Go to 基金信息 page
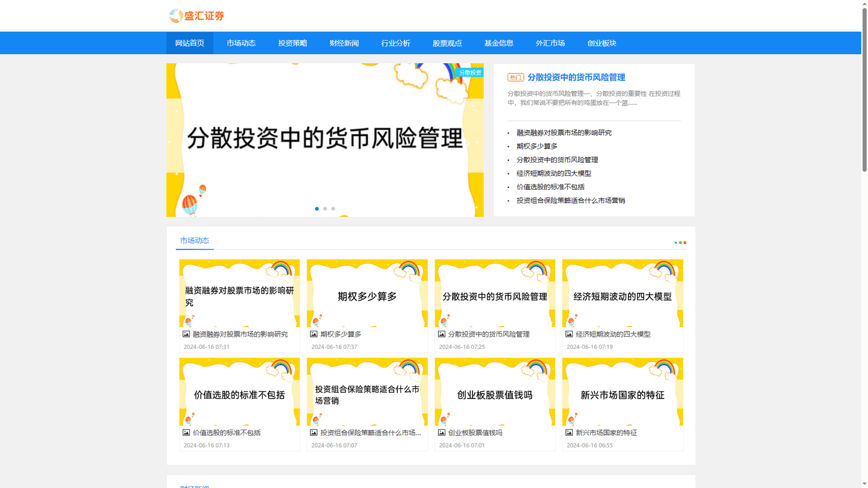The width and height of the screenshot is (868, 488). (x=498, y=43)
